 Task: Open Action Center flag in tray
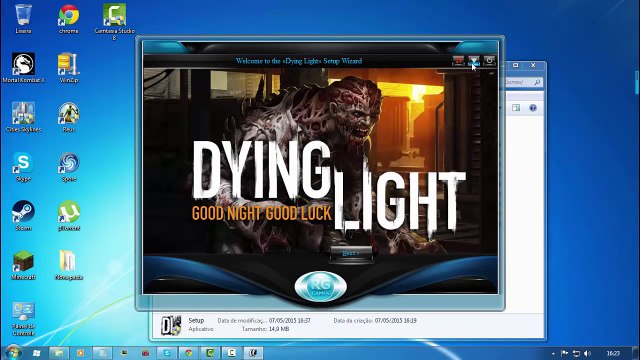[565, 353]
